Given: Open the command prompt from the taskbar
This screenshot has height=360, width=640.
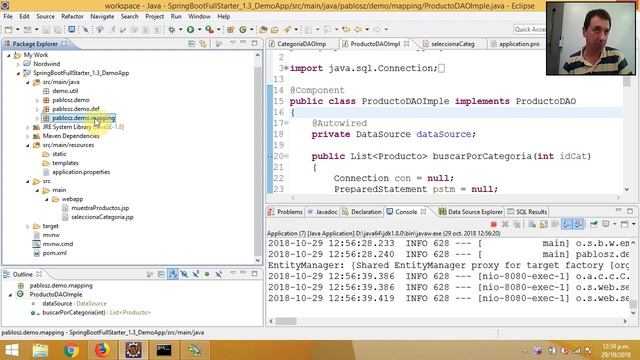Looking at the screenshot, I should pyautogui.click(x=164, y=350).
